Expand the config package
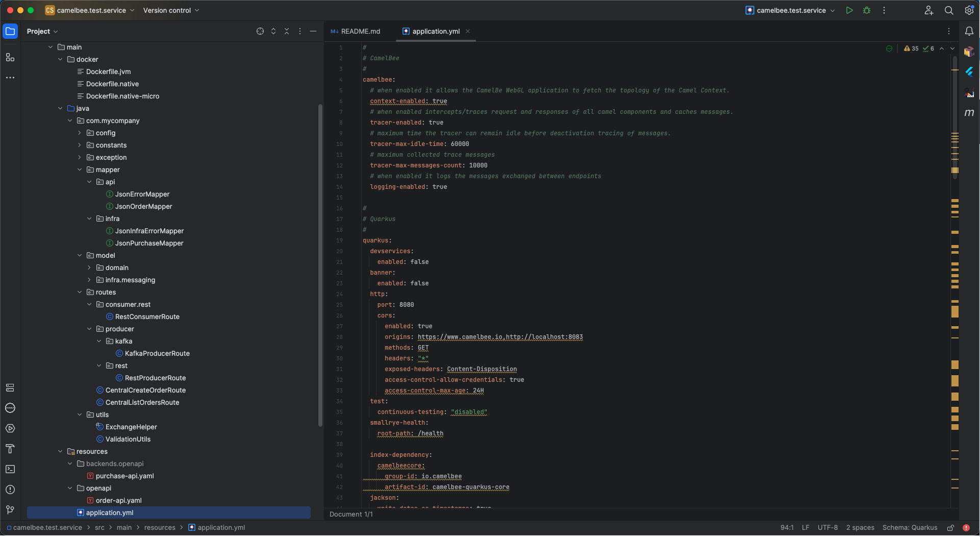 pyautogui.click(x=80, y=133)
